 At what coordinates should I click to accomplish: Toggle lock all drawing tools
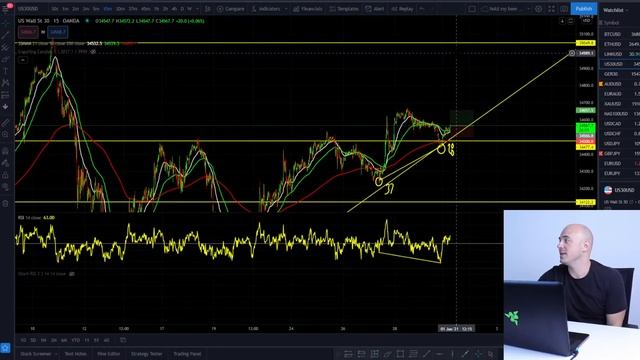pos(5,175)
